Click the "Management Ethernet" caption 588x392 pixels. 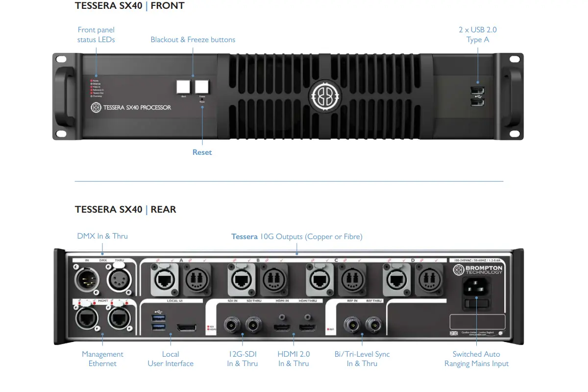point(102,359)
